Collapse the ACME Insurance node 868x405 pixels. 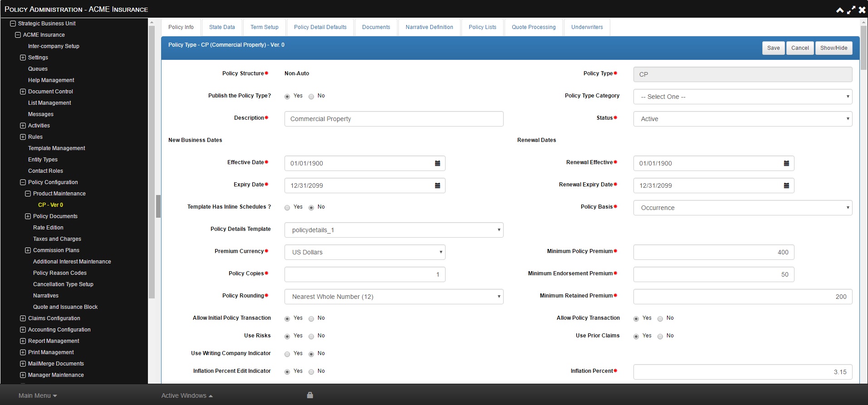pos(18,35)
